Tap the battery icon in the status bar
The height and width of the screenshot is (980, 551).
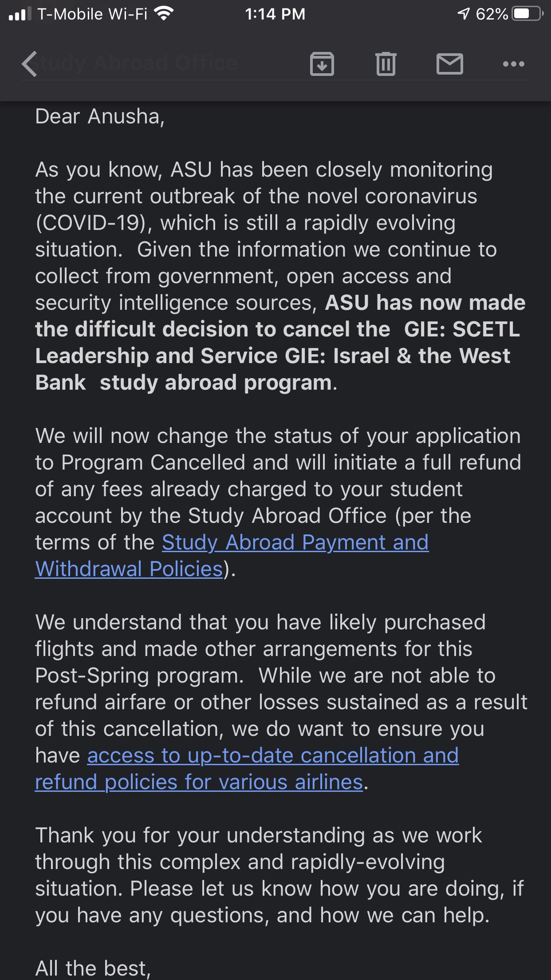point(527,14)
